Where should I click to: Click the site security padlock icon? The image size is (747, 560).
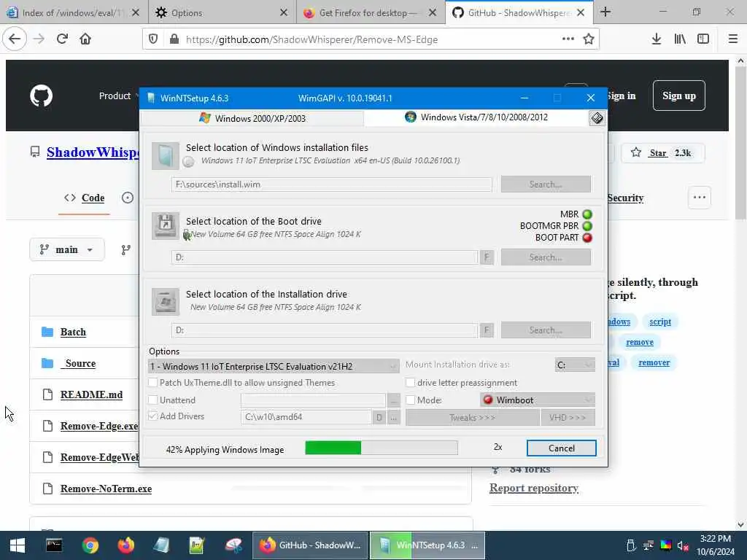174,39
